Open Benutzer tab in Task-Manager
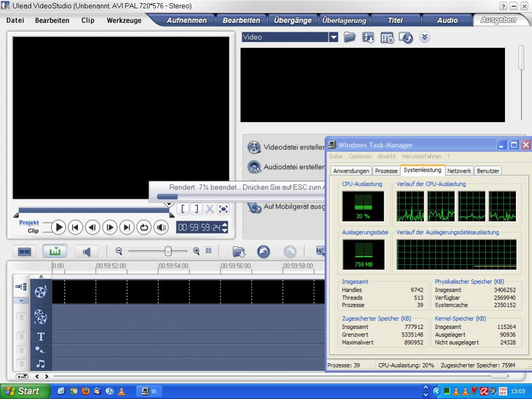532x399 pixels. [x=488, y=171]
